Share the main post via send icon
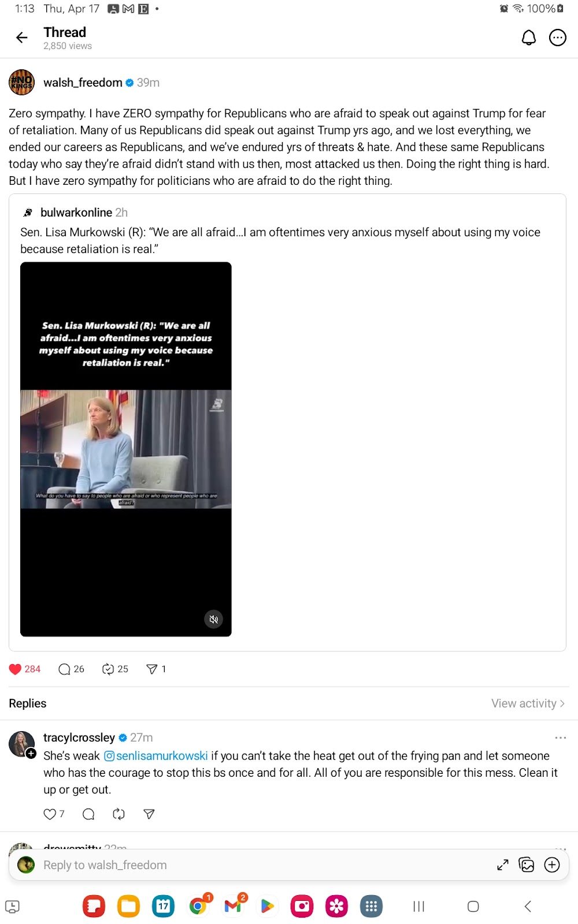 (152, 669)
